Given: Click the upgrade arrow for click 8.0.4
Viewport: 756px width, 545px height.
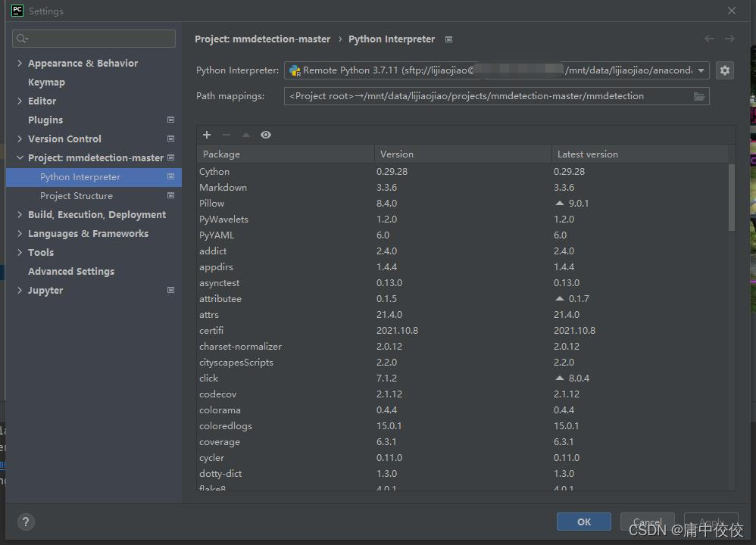Looking at the screenshot, I should pyautogui.click(x=559, y=378).
